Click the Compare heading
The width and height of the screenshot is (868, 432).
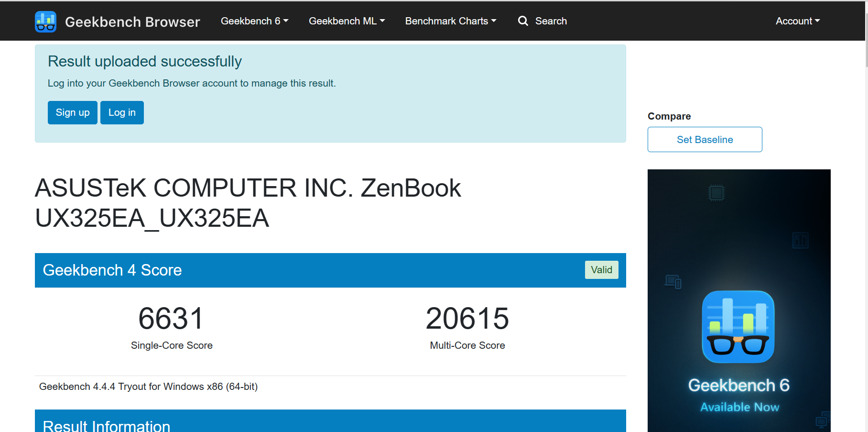(x=669, y=116)
